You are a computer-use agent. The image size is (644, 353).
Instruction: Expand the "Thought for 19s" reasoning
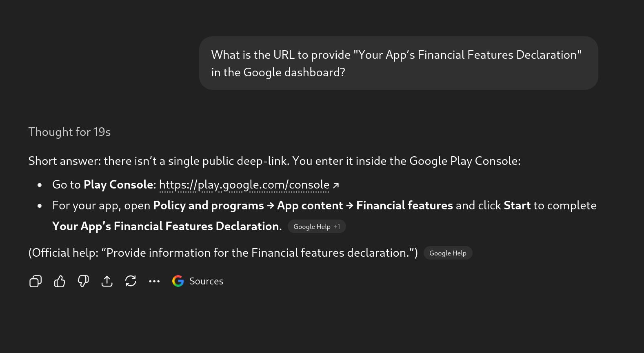click(x=69, y=132)
